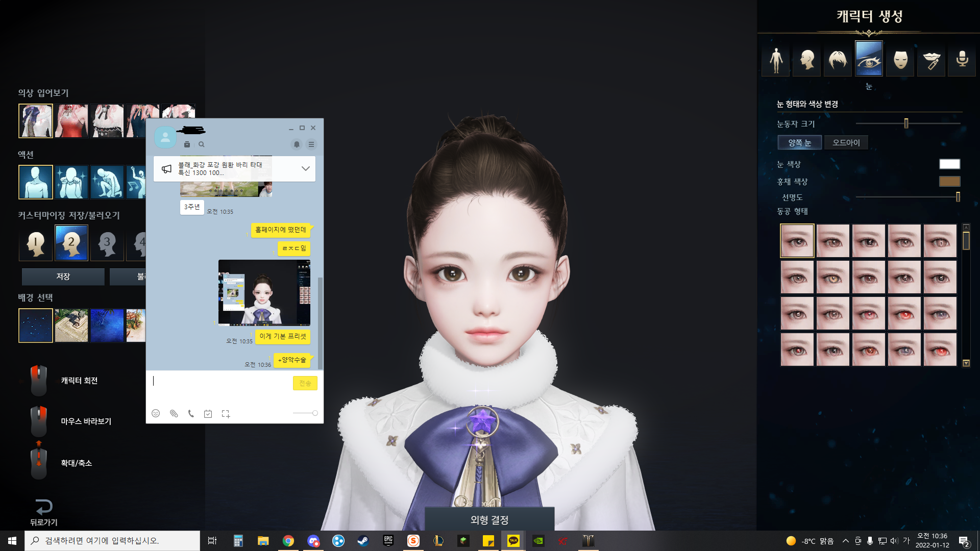Select the hair customization icon

(838, 60)
